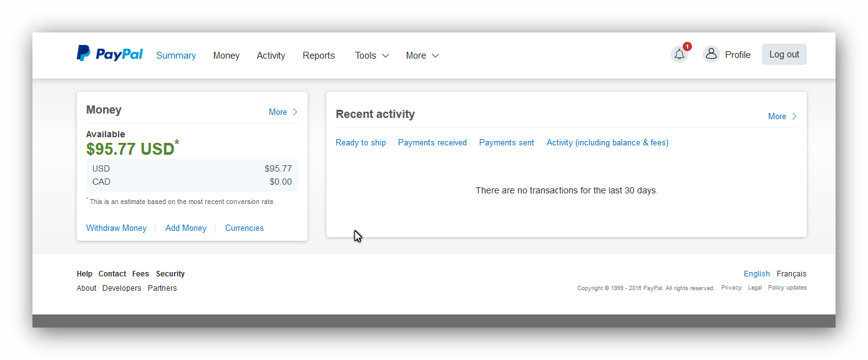Show Payments sent filter

tap(507, 143)
